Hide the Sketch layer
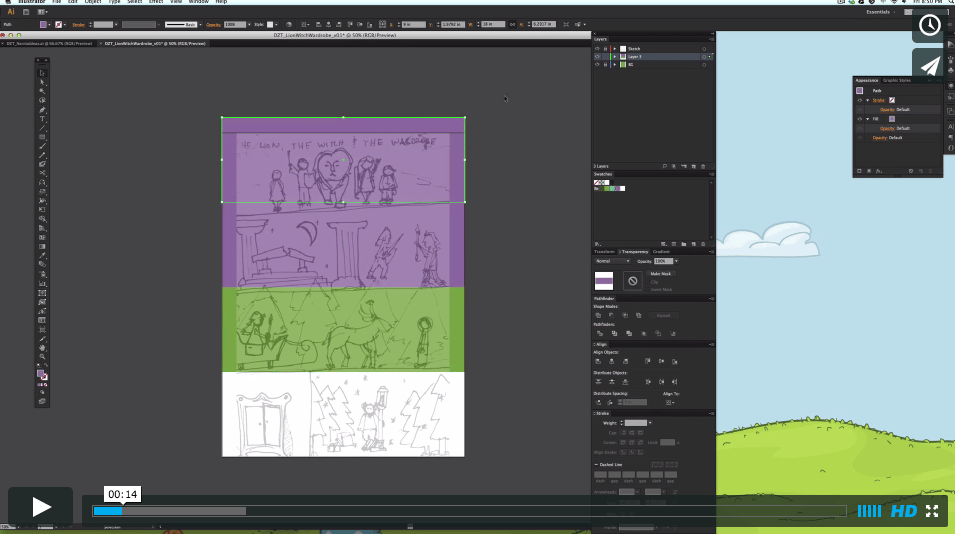This screenshot has height=534, width=955. point(597,49)
